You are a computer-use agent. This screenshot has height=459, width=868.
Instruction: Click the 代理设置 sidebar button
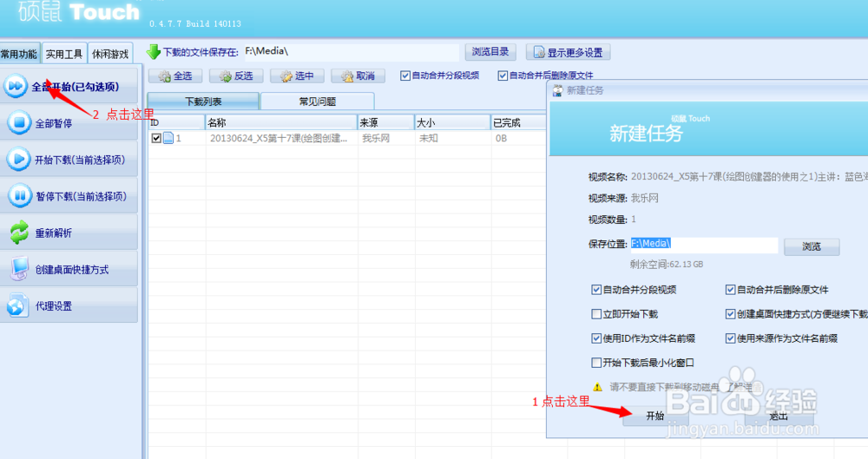pos(69,305)
